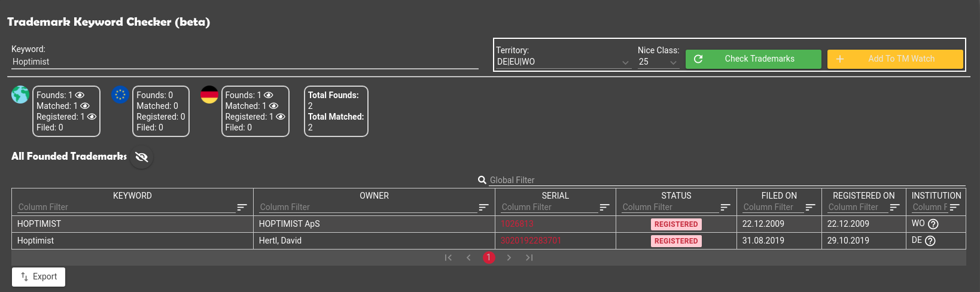Click owner cell HOPTIMIST ApS
The height and width of the screenshot is (292, 980).
coord(375,224)
